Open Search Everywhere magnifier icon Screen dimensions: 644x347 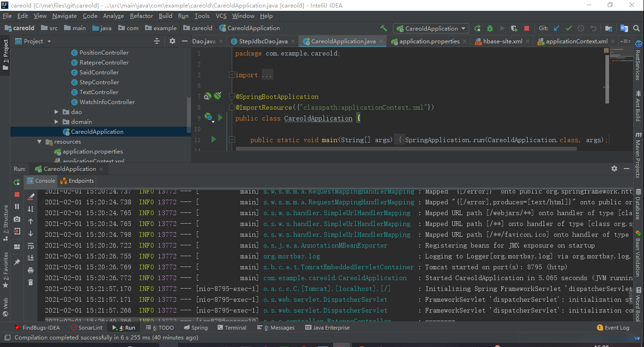point(636,28)
